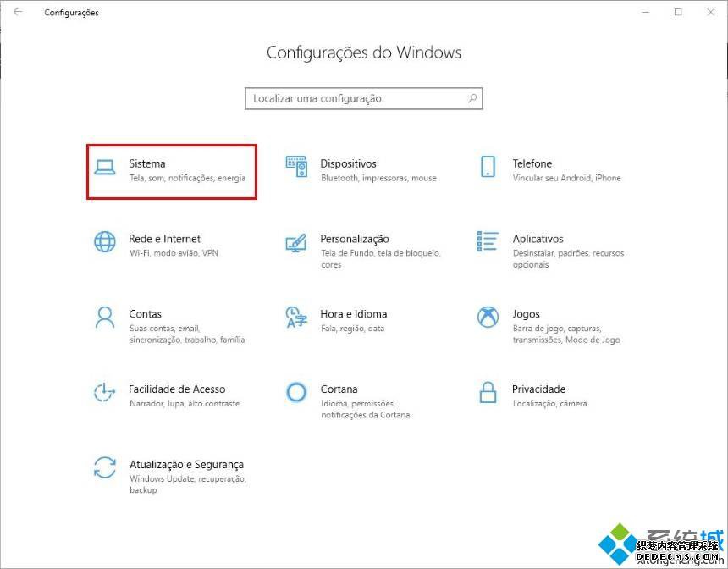Open the Sistema settings title
Screen dimensions: 728x569
coord(146,163)
